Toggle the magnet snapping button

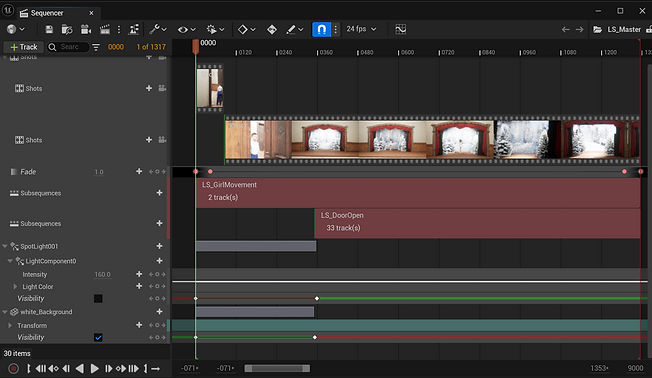[x=321, y=29]
